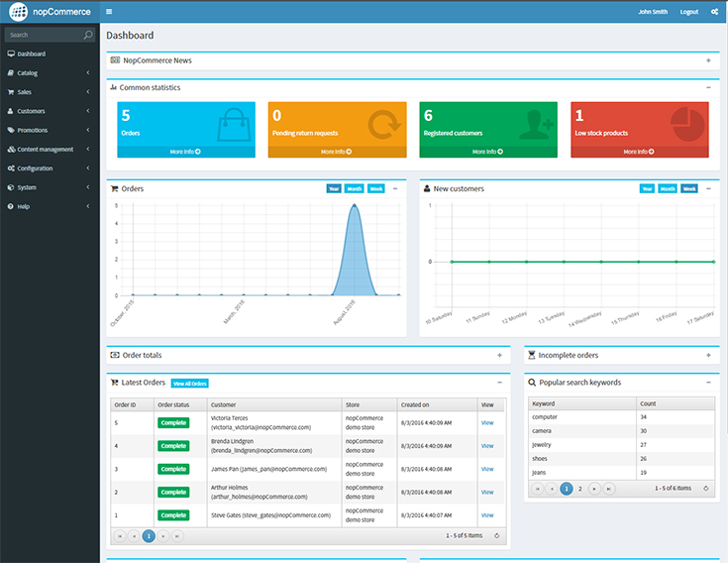This screenshot has width=728, height=563.
Task: Expand the System sidebar menu
Action: (x=50, y=187)
